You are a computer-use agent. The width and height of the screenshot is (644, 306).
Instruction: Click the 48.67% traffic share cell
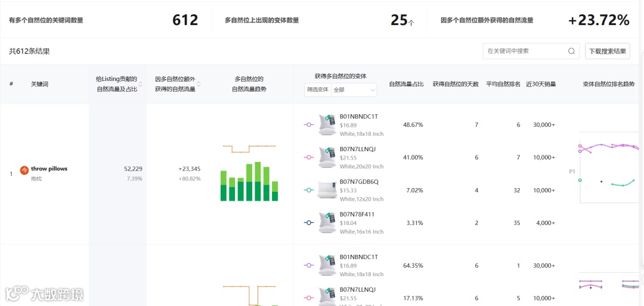pos(413,124)
